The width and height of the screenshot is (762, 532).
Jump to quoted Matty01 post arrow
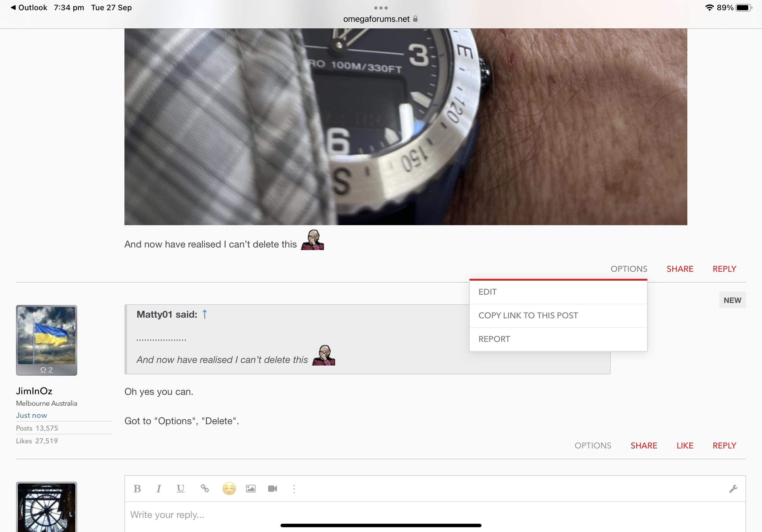click(x=205, y=314)
